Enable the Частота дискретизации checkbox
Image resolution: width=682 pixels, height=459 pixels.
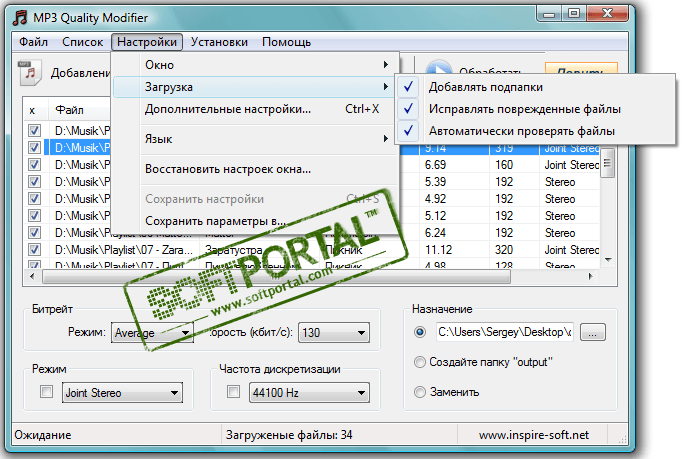click(x=234, y=392)
